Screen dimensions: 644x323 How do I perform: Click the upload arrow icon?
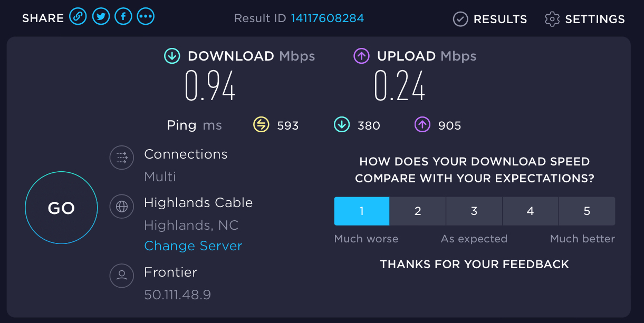pos(361,56)
